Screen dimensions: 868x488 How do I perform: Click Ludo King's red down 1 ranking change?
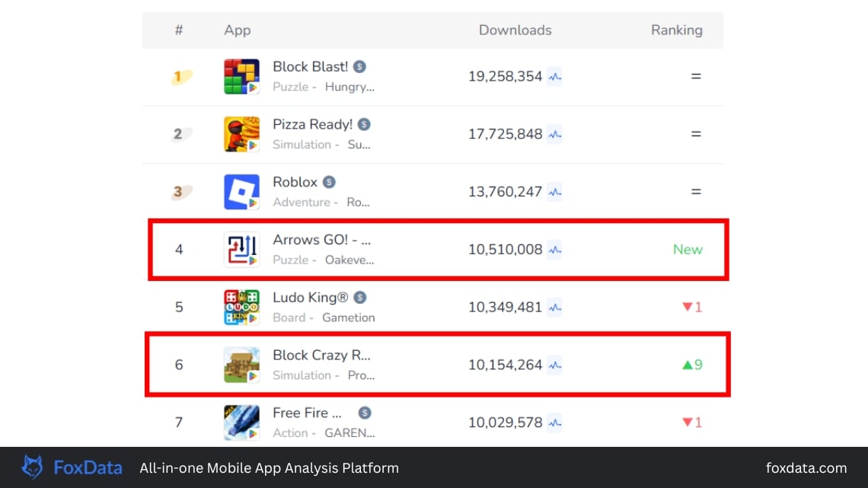click(x=692, y=307)
